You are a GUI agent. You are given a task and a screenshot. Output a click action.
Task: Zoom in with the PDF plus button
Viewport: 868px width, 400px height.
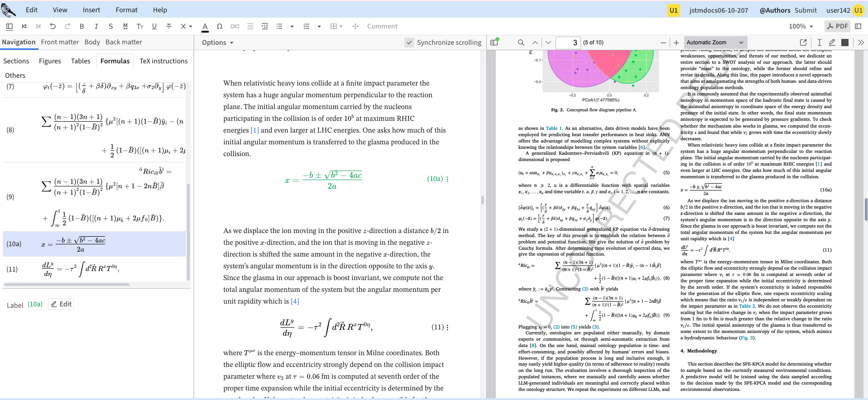676,43
